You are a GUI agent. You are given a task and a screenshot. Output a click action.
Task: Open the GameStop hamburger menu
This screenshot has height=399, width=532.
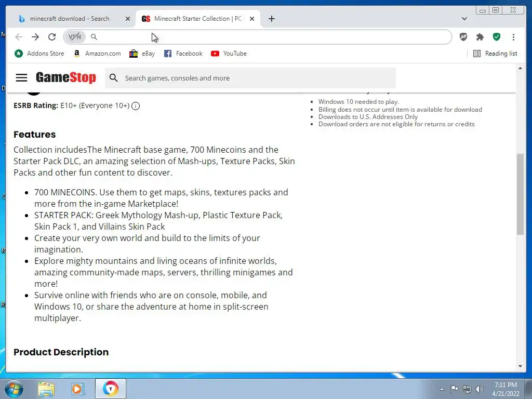[21, 78]
